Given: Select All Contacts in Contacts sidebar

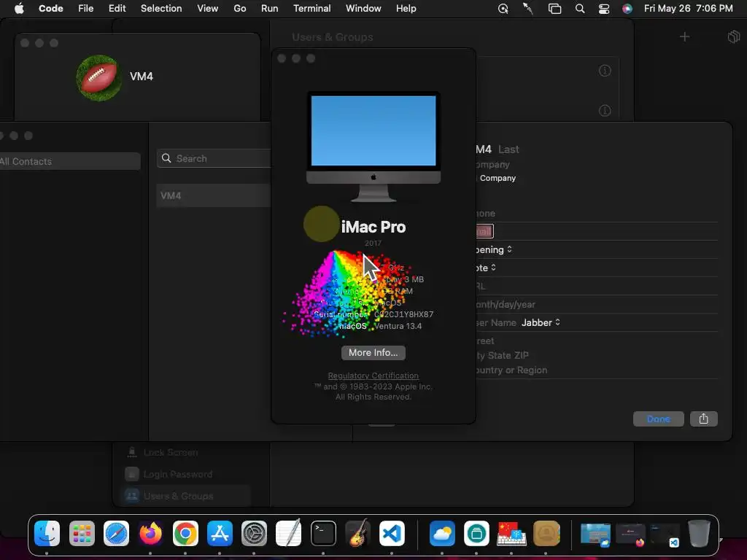Looking at the screenshot, I should (x=70, y=161).
